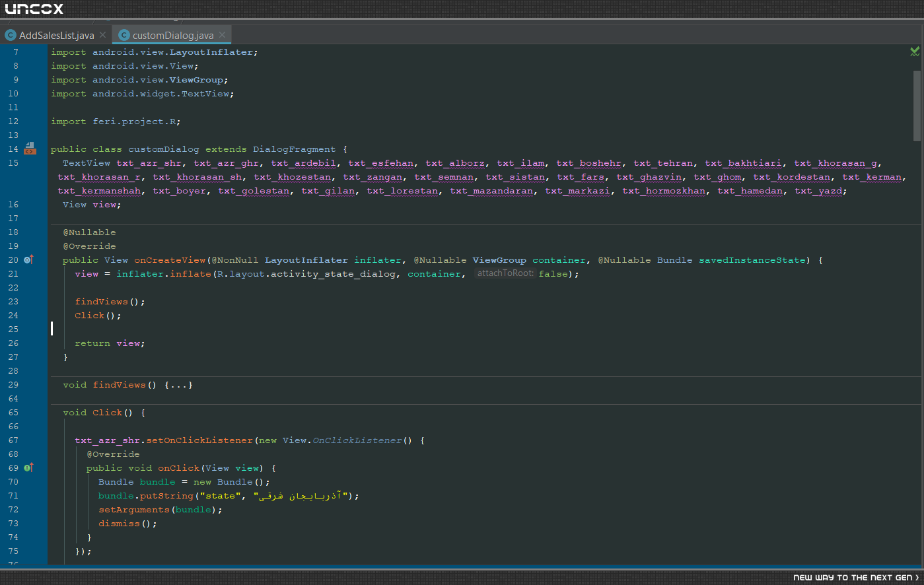Screen dimensions: 924x585
Task: Click on DialogFragment in the class declaration
Action: pyautogui.click(x=295, y=149)
